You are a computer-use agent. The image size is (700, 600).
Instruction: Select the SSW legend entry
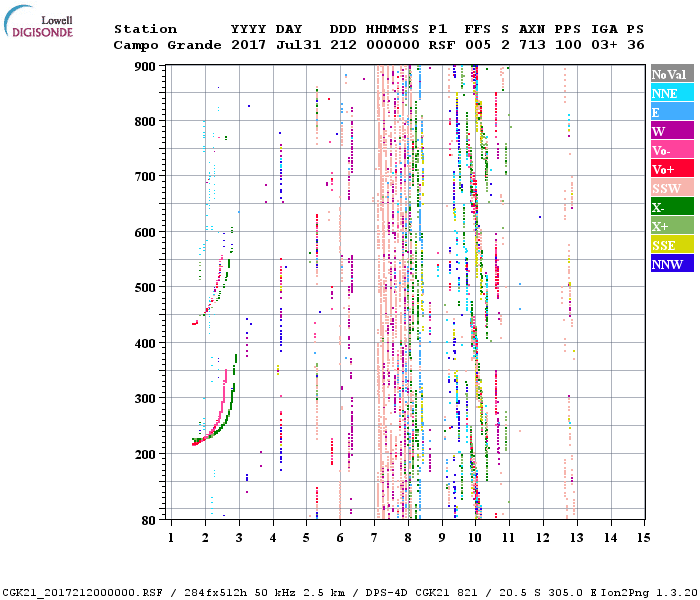click(x=671, y=188)
